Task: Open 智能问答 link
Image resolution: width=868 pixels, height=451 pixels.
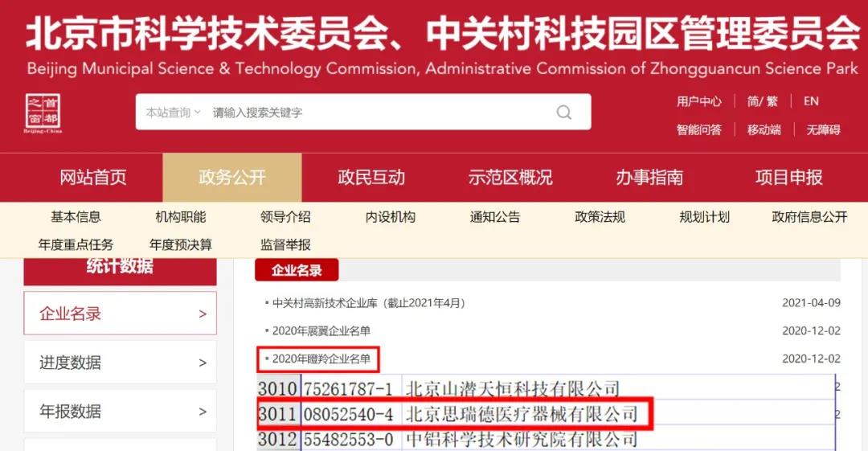Action: 698,129
